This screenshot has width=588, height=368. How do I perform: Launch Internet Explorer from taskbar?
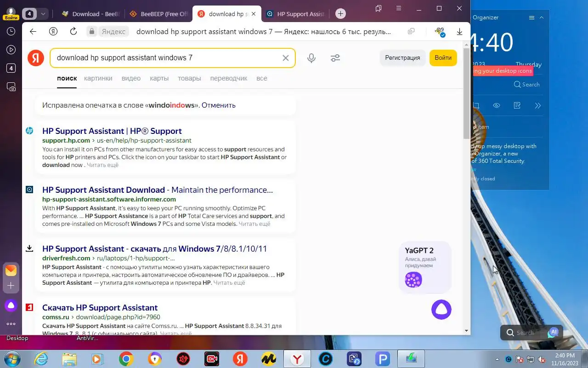click(41, 359)
